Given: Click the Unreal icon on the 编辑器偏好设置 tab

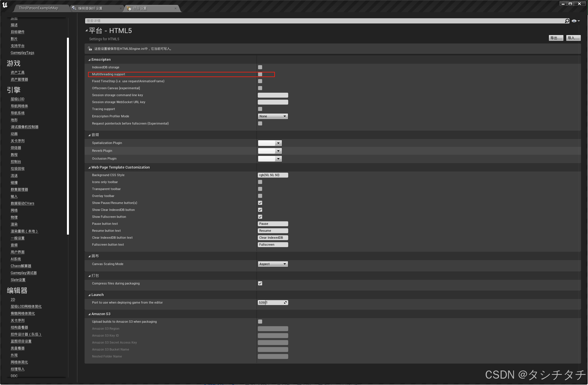Looking at the screenshot, I should pos(74,8).
